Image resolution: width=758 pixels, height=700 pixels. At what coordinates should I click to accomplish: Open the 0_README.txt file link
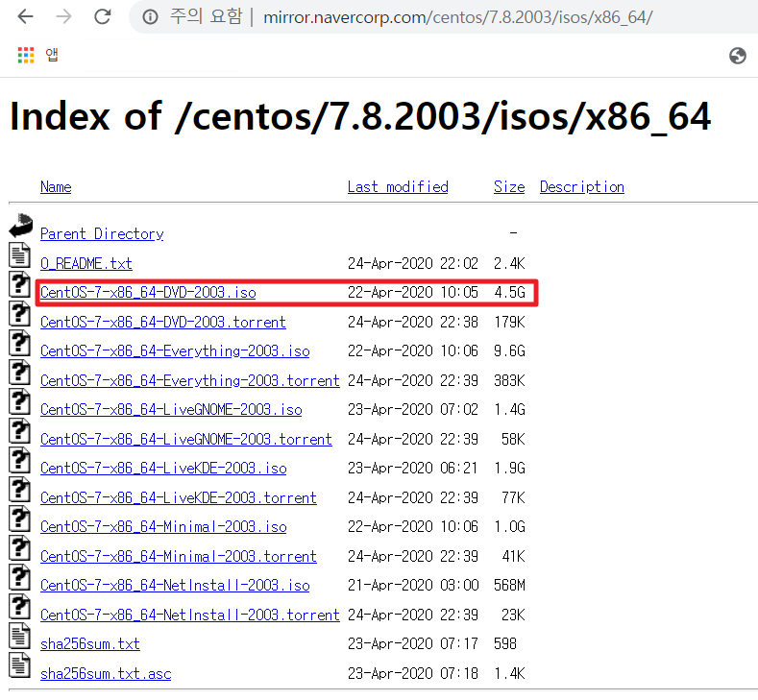pyautogui.click(x=86, y=263)
